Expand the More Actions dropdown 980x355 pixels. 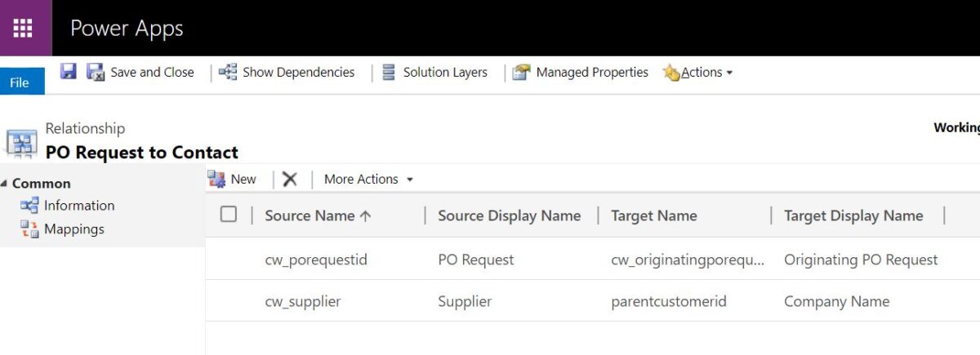point(368,179)
